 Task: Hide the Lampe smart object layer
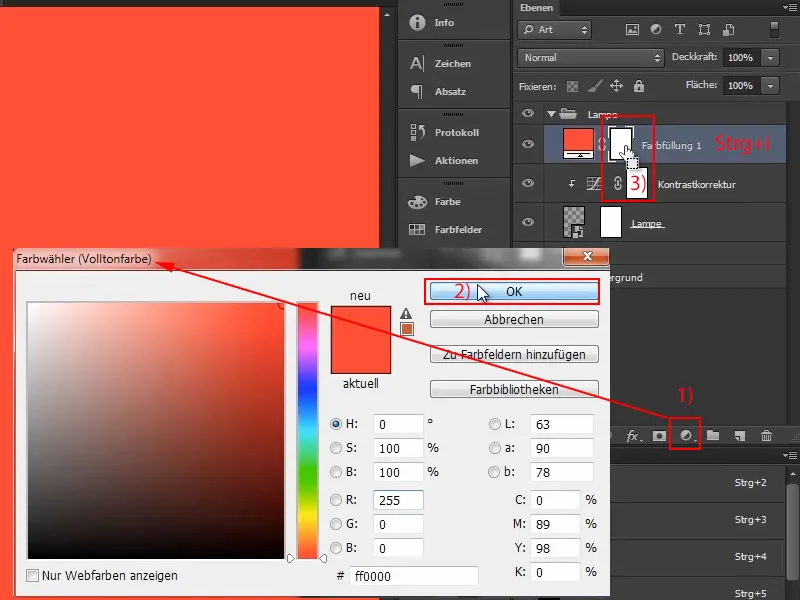pos(528,222)
